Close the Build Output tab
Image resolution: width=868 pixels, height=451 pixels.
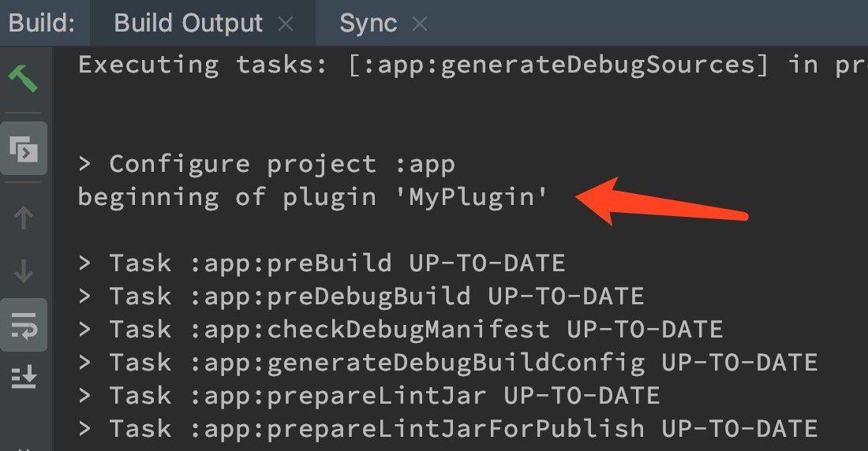tap(286, 24)
